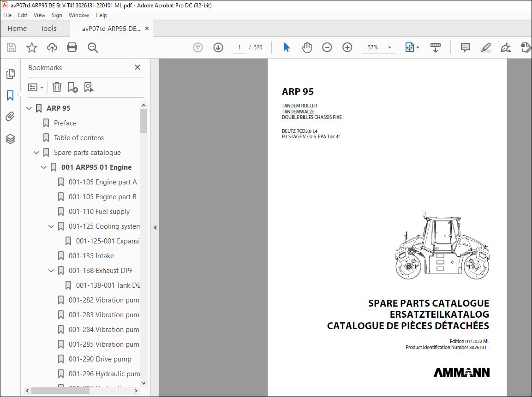Delete selected bookmark trash icon
Screen dimensions: 532x397
point(57,88)
